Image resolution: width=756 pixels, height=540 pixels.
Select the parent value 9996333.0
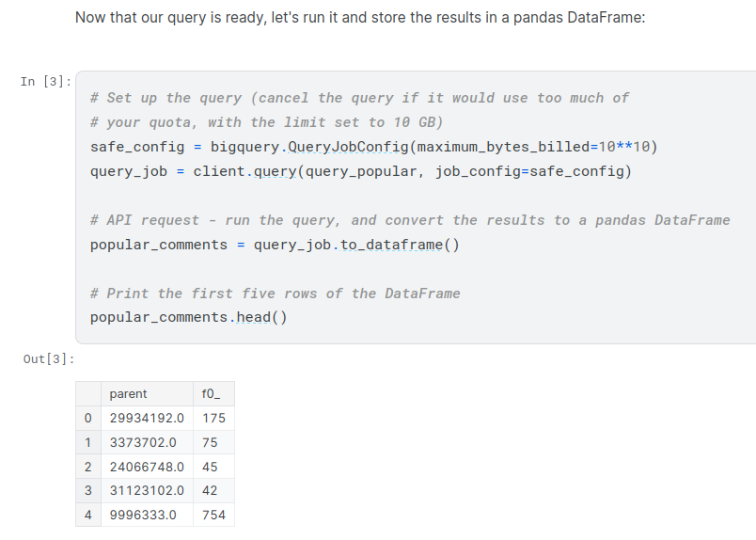[143, 515]
